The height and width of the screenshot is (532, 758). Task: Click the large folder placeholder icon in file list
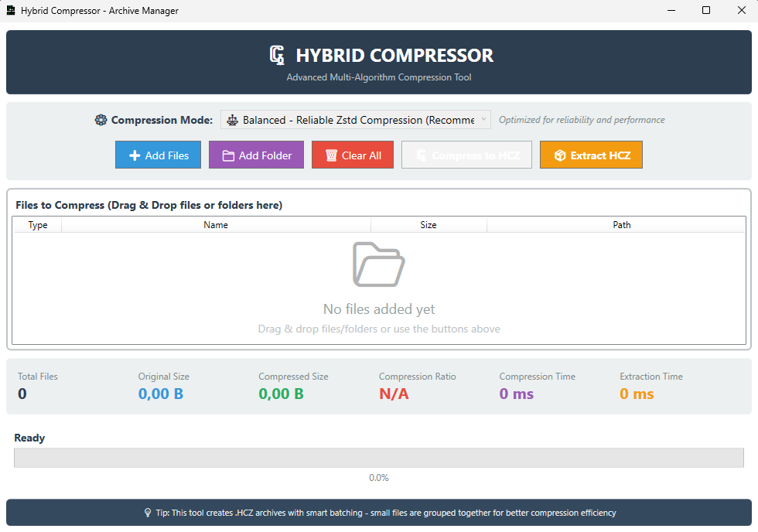378,264
